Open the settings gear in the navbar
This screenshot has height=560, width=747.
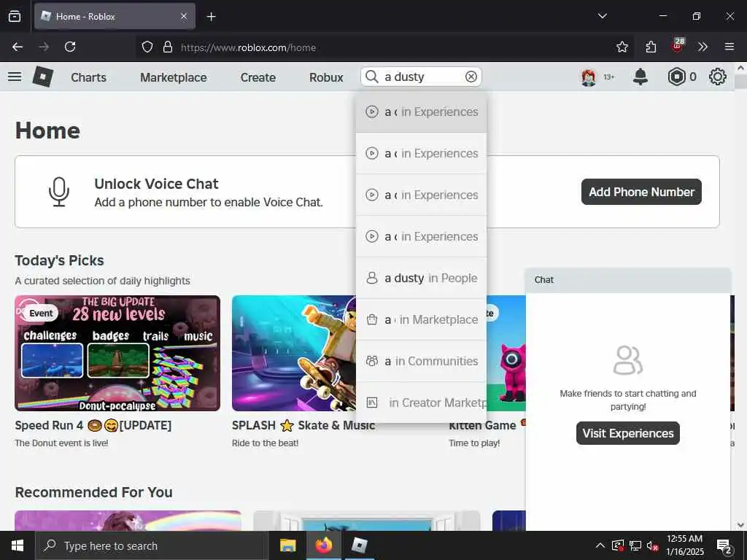click(x=718, y=77)
